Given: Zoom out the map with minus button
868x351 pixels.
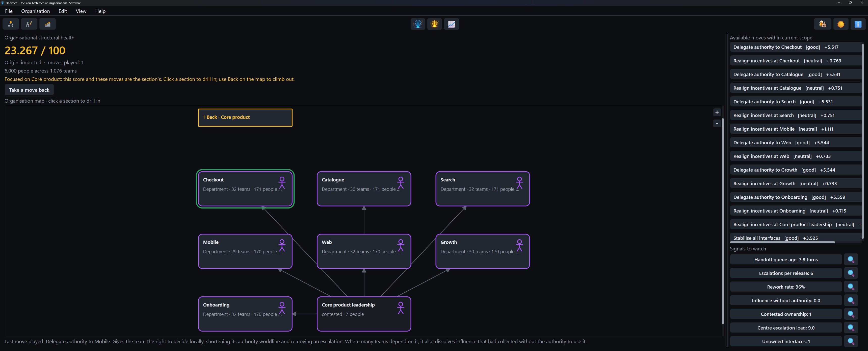Looking at the screenshot, I should [x=717, y=123].
